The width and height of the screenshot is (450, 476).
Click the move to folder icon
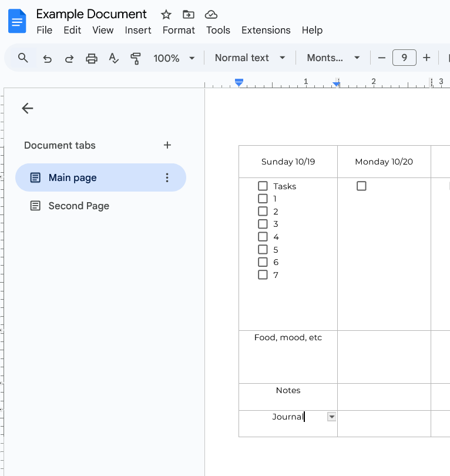189,15
